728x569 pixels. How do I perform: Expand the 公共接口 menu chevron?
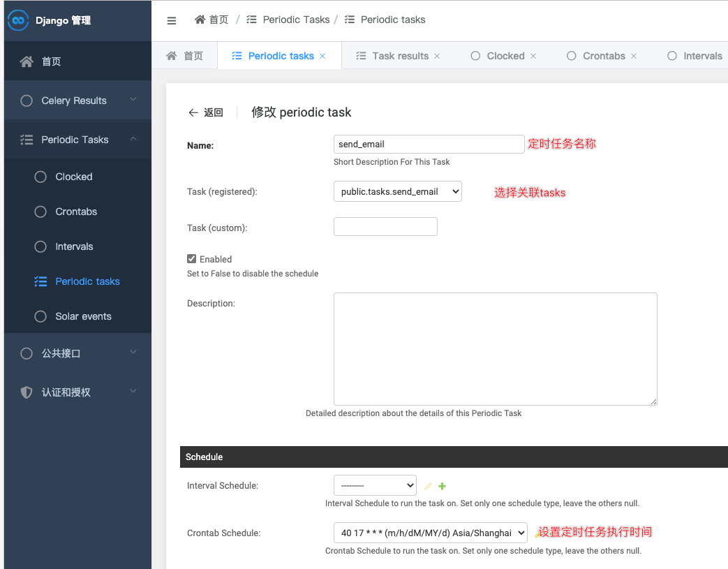point(133,352)
